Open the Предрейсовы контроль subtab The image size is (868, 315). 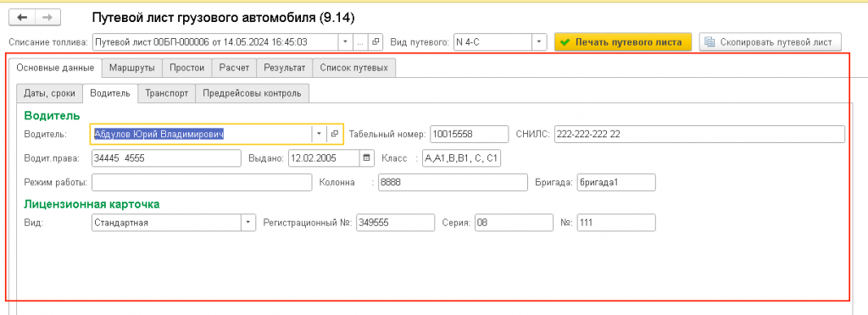pyautogui.click(x=252, y=93)
